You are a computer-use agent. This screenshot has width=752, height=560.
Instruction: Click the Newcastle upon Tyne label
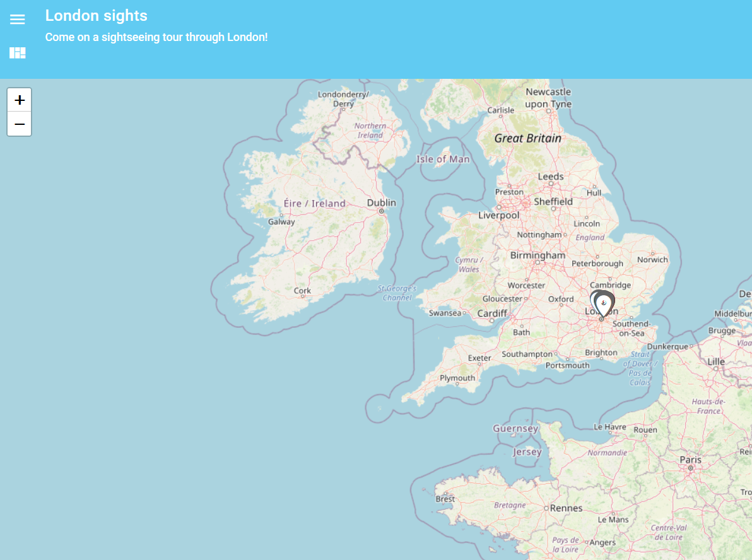[548, 98]
